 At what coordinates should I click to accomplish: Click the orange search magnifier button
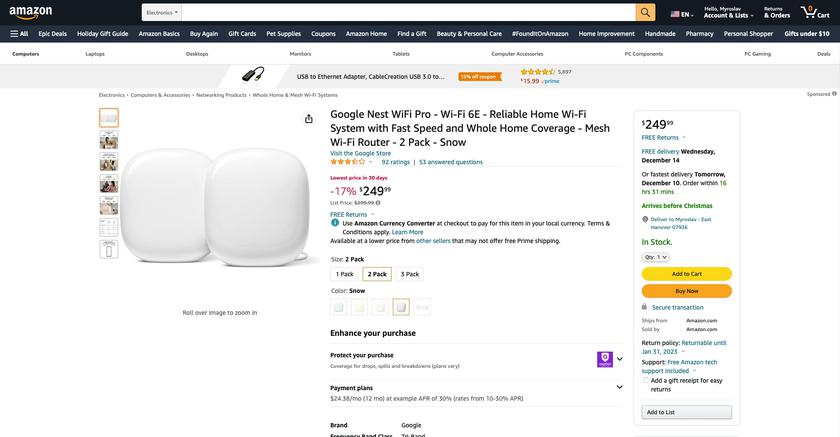(x=645, y=12)
